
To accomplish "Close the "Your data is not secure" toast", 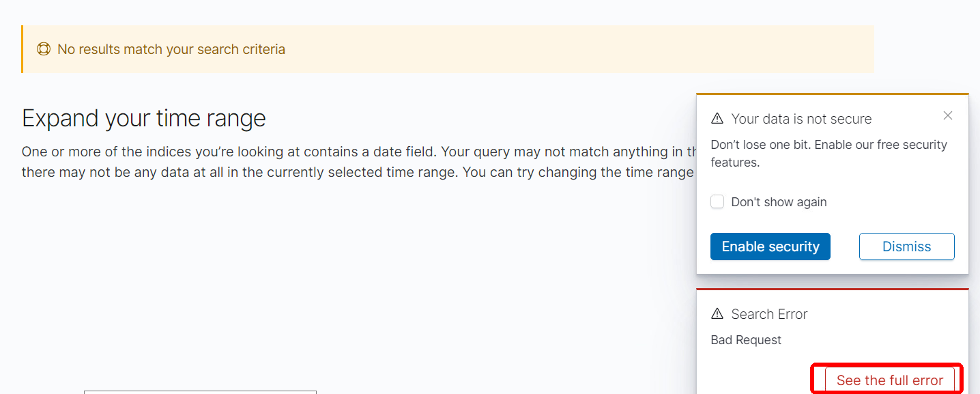I will pos(948,115).
